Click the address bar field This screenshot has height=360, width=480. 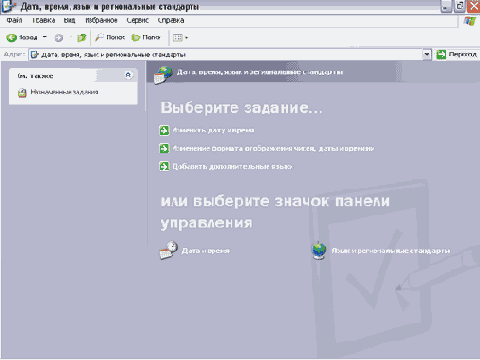[x=226, y=54]
